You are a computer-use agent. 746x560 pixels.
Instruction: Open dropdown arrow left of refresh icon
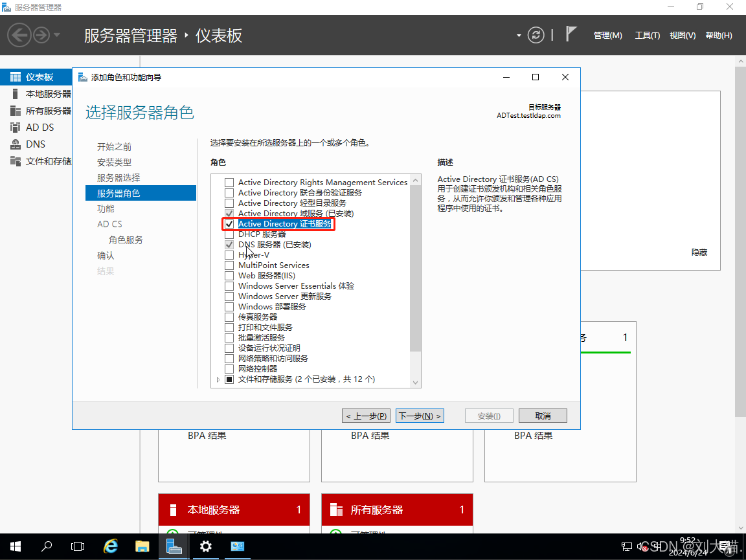(x=519, y=36)
